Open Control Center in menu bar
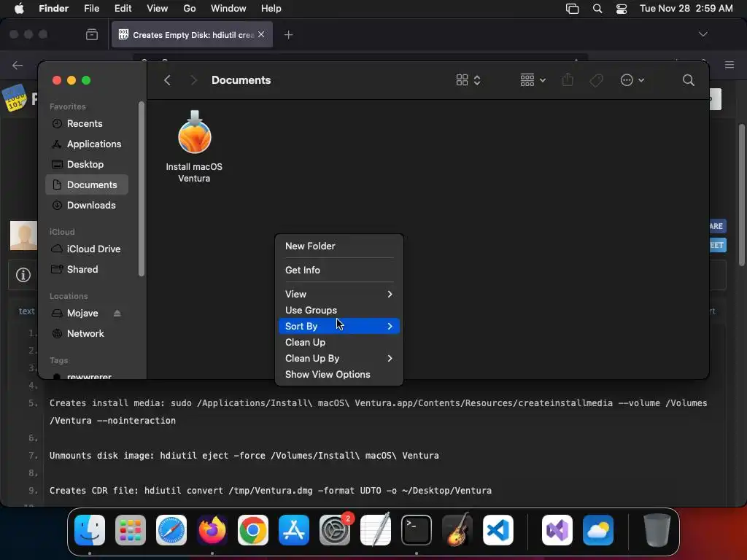Viewport: 747px width, 560px height. point(622,9)
